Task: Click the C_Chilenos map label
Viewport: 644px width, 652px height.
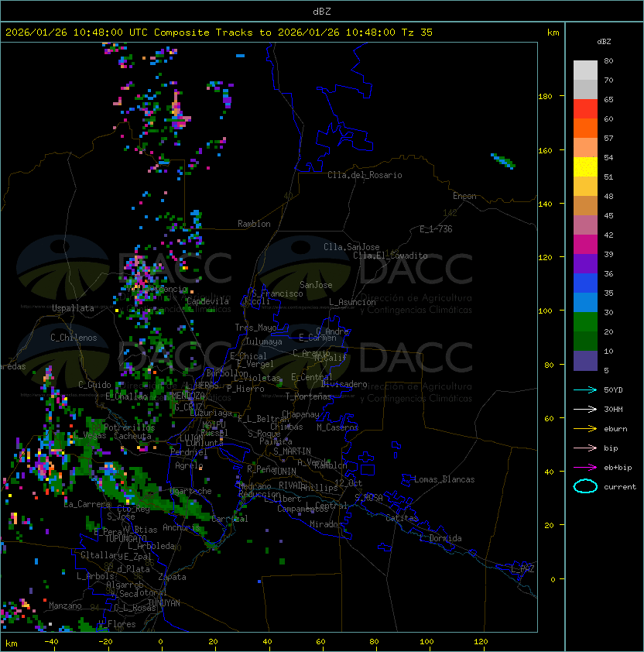Action: 74,338
